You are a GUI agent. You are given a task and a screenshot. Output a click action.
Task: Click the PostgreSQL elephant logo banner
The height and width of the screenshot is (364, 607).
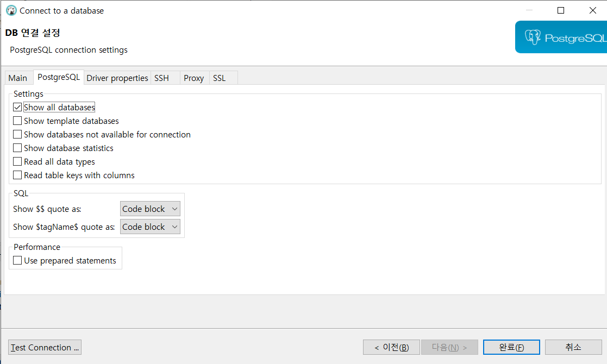[561, 37]
